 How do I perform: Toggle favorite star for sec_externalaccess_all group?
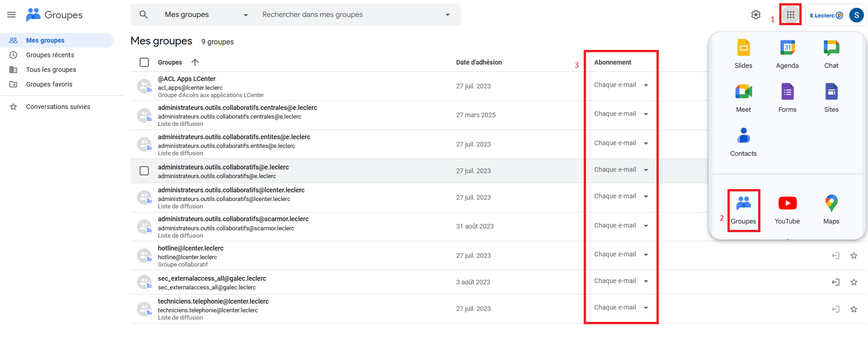[854, 282]
